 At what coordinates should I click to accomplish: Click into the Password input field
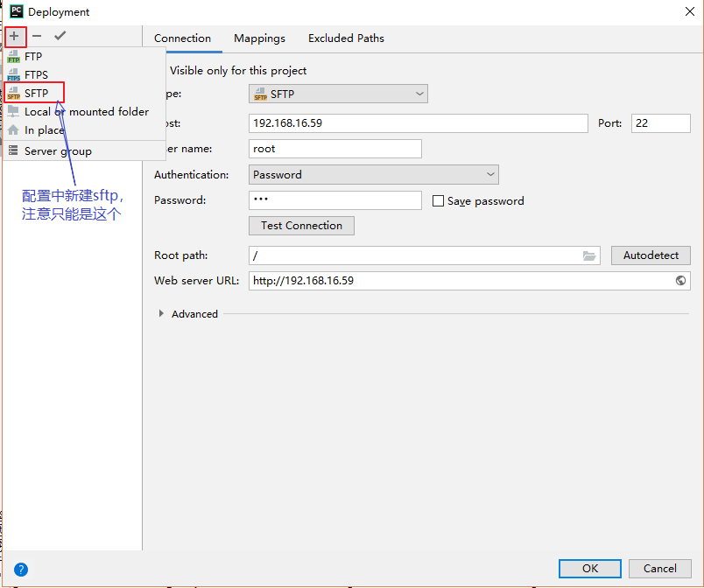point(335,200)
